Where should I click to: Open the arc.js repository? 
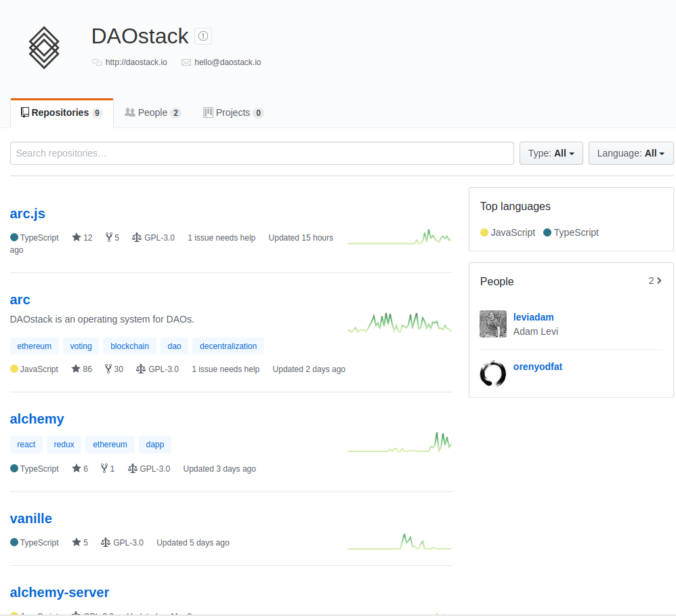28,213
